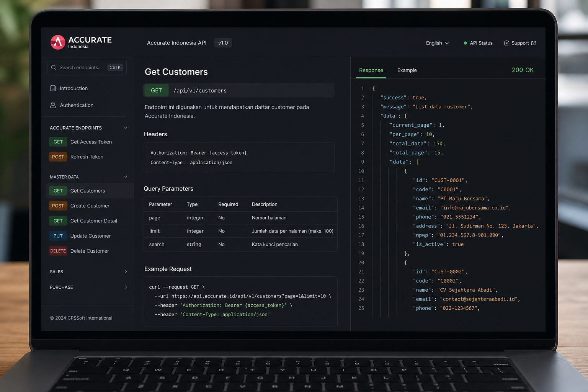The height and width of the screenshot is (392, 588).
Task: Click the GET badge for Get Customer Detail
Action: click(58, 220)
